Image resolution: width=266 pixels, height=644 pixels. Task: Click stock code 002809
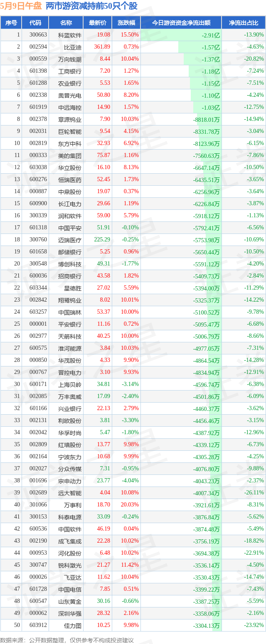coord(38,445)
